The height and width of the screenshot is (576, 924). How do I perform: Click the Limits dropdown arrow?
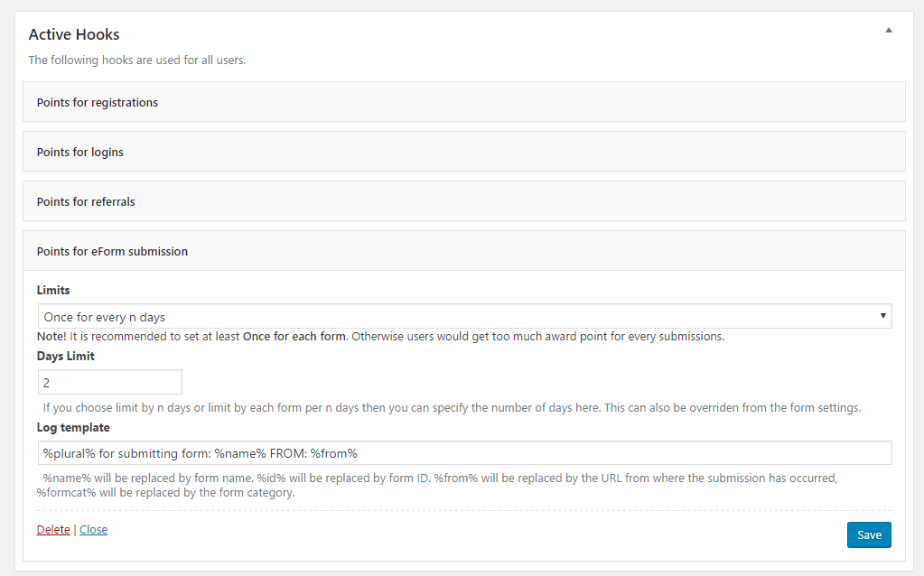click(882, 316)
